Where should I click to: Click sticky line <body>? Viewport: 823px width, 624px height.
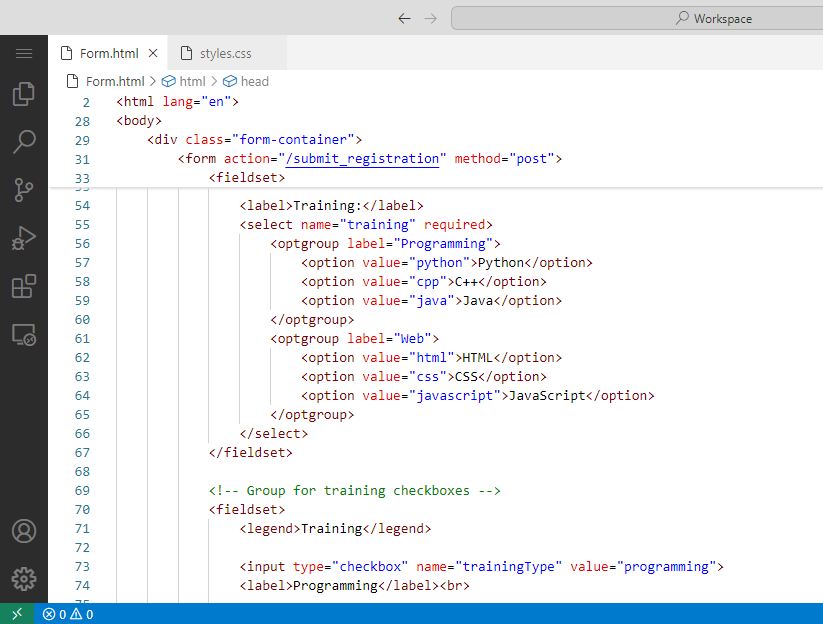click(x=139, y=121)
